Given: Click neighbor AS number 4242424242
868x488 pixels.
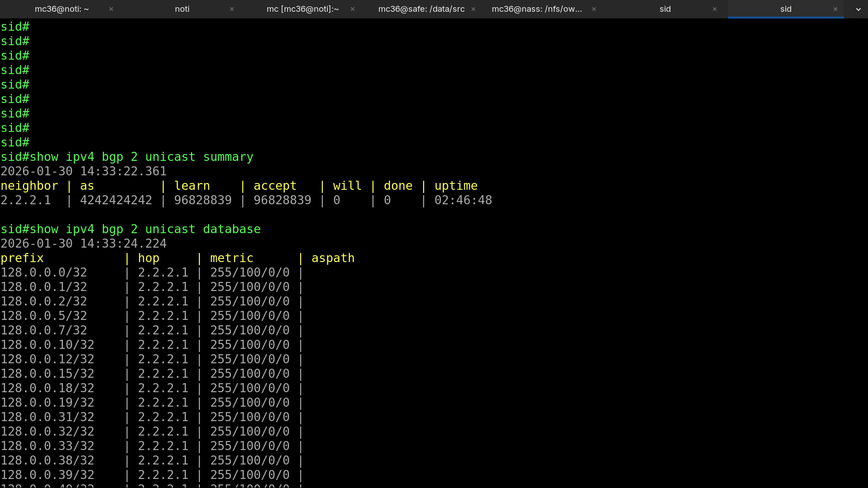Looking at the screenshot, I should (116, 200).
